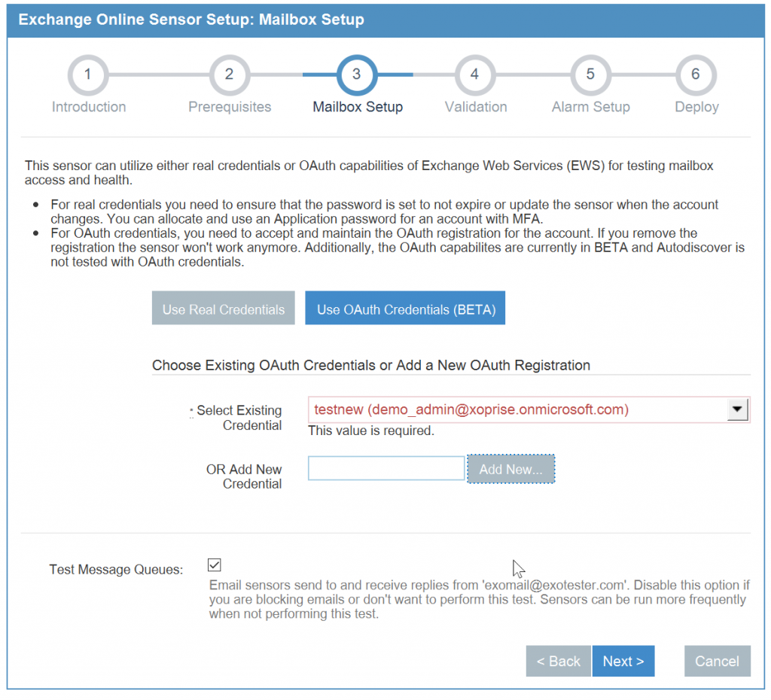Click step number 4 in the wizard
Viewport: 771px width, 700px height.
(475, 75)
